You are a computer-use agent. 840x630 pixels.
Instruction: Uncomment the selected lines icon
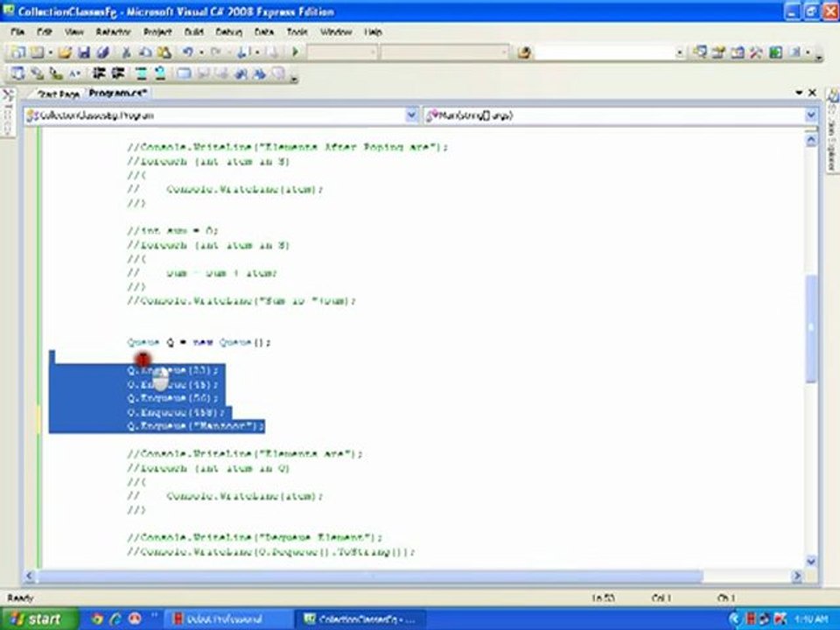pyautogui.click(x=159, y=73)
